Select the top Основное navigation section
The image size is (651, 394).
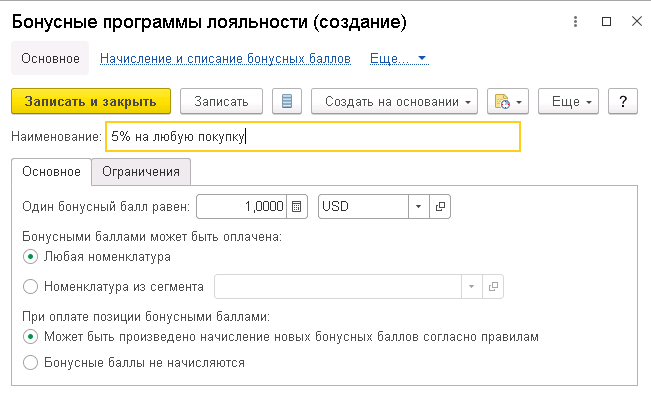pyautogui.click(x=50, y=59)
